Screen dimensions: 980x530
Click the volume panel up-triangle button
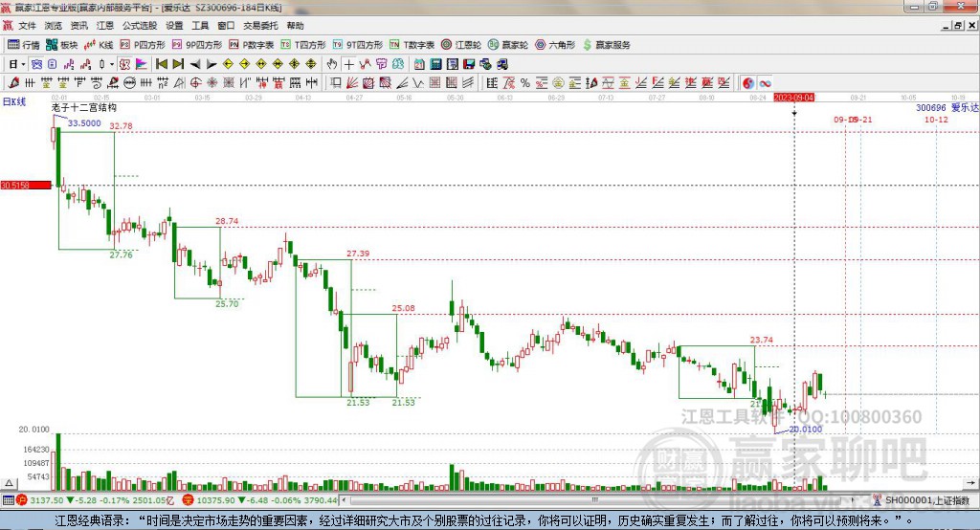point(9,483)
